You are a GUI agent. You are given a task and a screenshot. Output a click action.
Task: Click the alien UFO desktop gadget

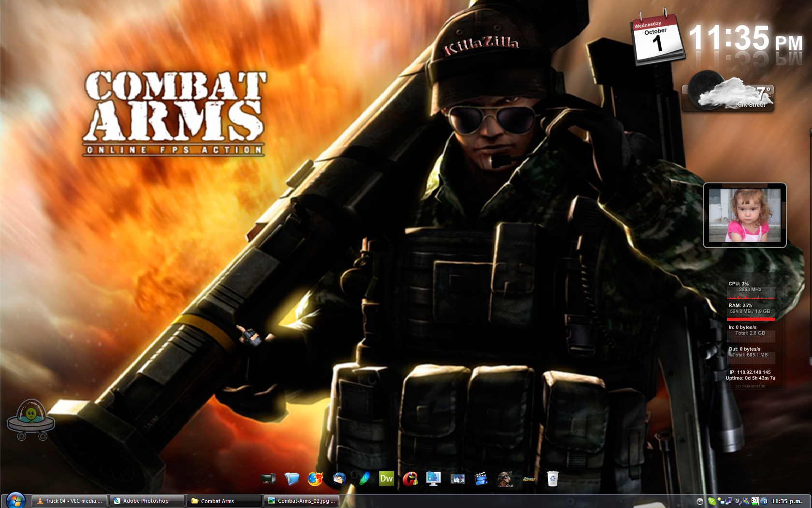[30, 419]
